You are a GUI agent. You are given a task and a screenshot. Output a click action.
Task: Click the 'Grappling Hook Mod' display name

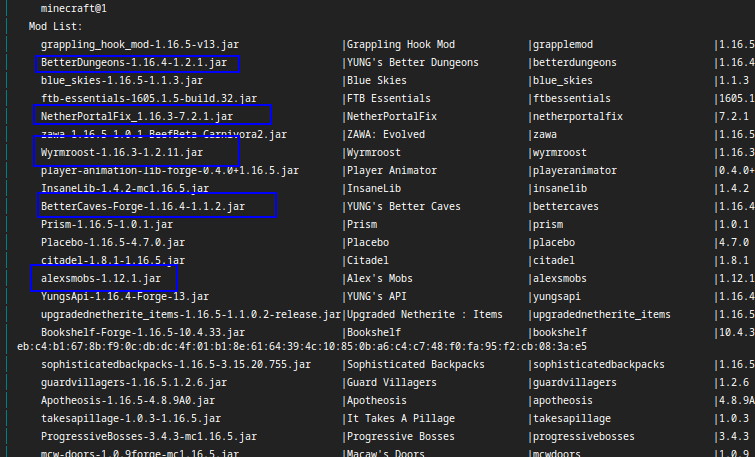tap(400, 45)
